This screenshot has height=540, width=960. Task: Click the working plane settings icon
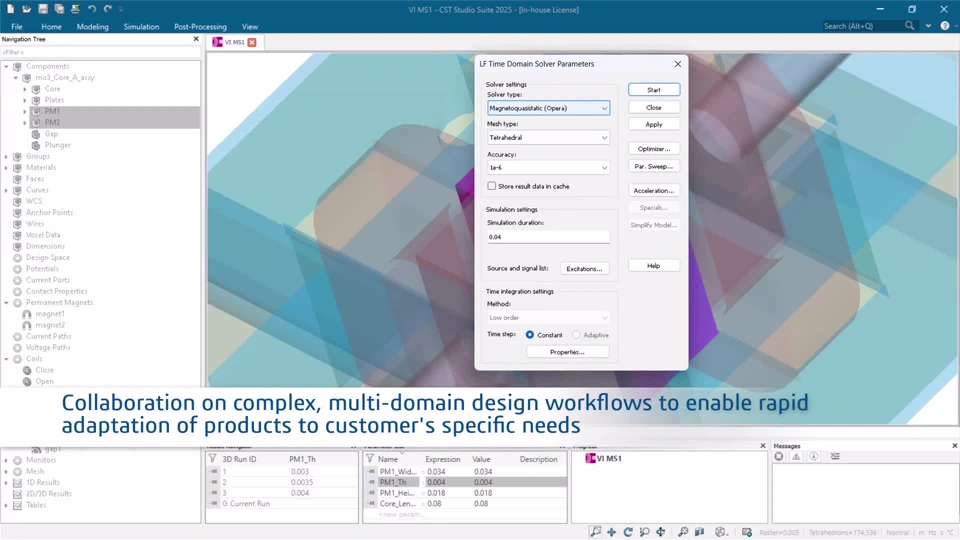[746, 532]
